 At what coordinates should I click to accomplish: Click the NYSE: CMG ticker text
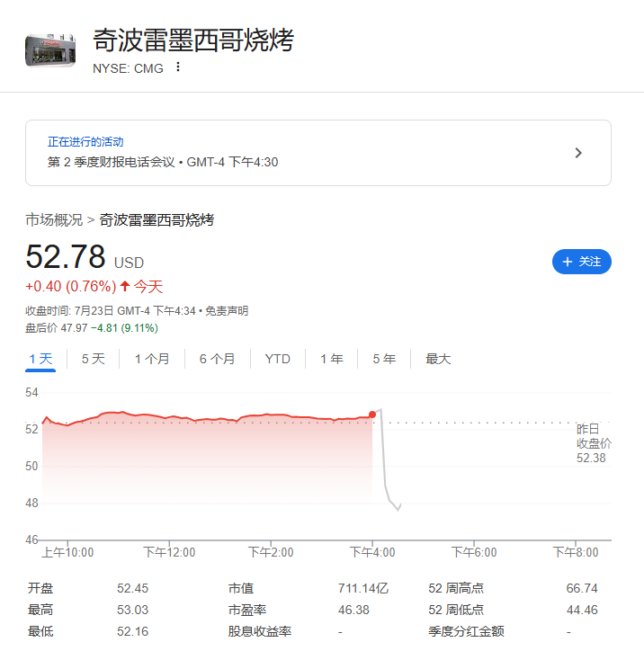[x=128, y=68]
